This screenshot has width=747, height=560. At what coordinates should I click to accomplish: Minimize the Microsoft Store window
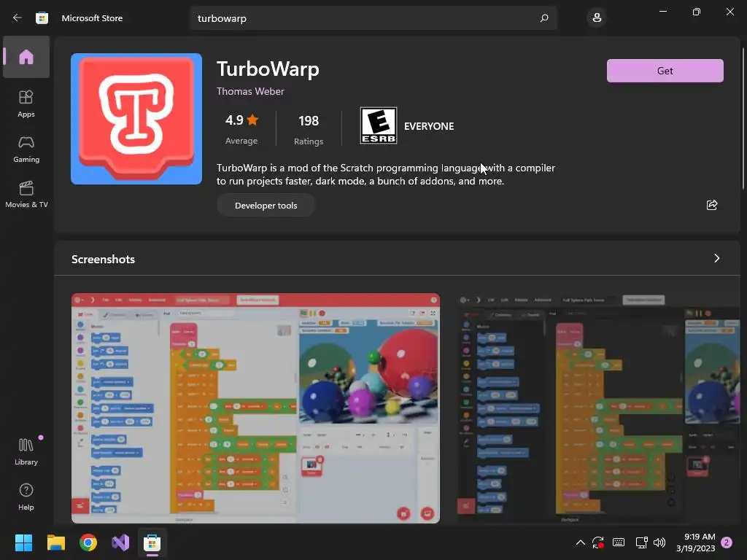click(662, 12)
